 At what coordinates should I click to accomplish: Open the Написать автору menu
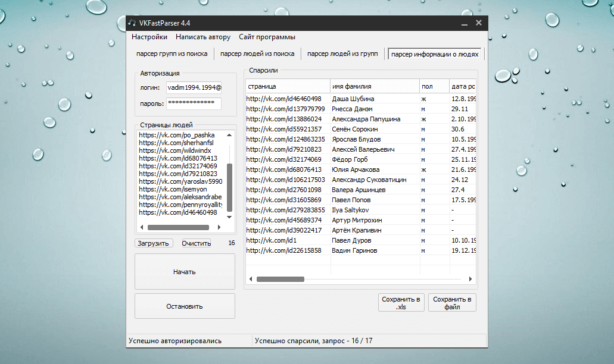pyautogui.click(x=203, y=37)
